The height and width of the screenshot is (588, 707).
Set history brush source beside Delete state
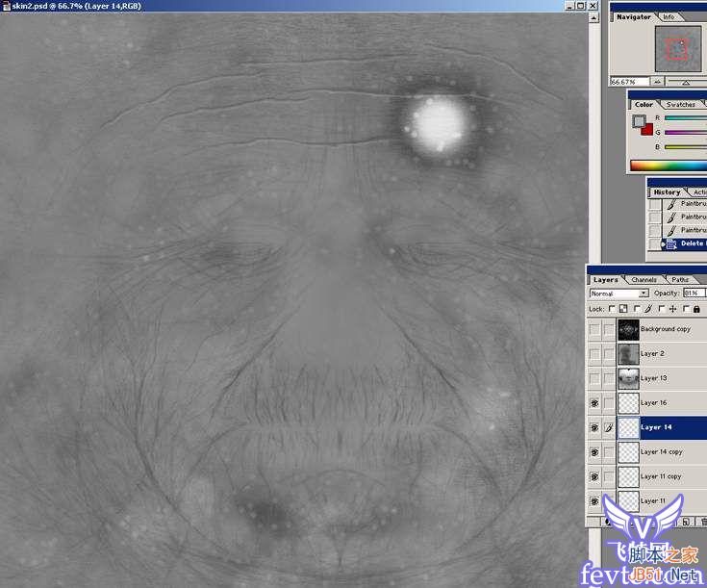tap(654, 243)
